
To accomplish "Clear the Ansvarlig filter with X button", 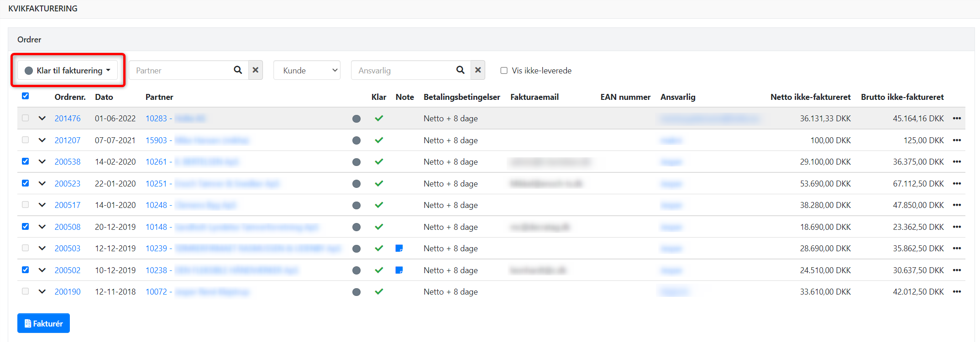I will point(478,70).
